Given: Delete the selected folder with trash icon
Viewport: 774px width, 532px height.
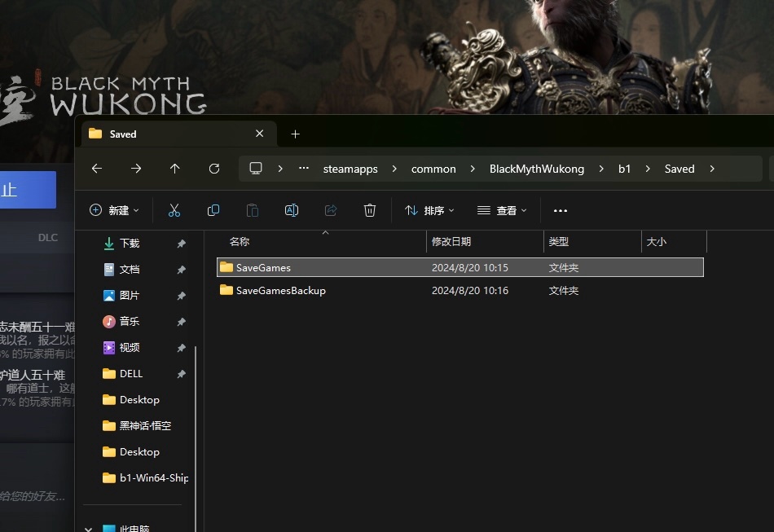Looking at the screenshot, I should point(370,211).
